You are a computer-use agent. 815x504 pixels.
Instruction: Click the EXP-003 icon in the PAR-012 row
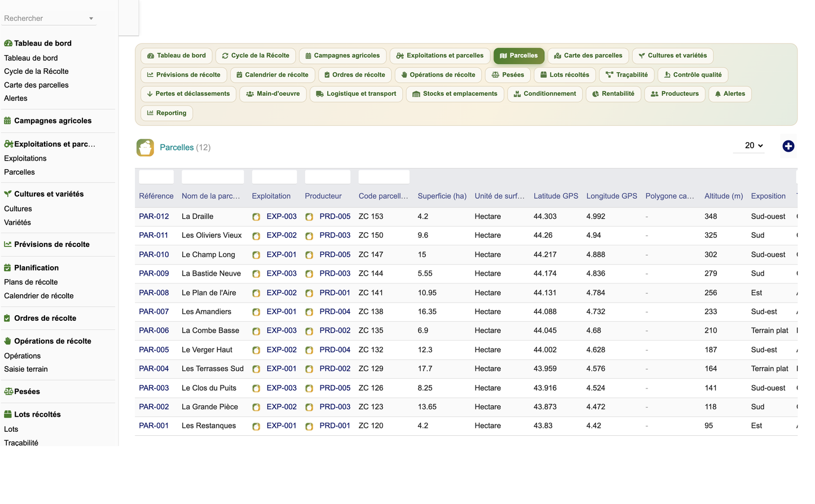[x=256, y=217]
